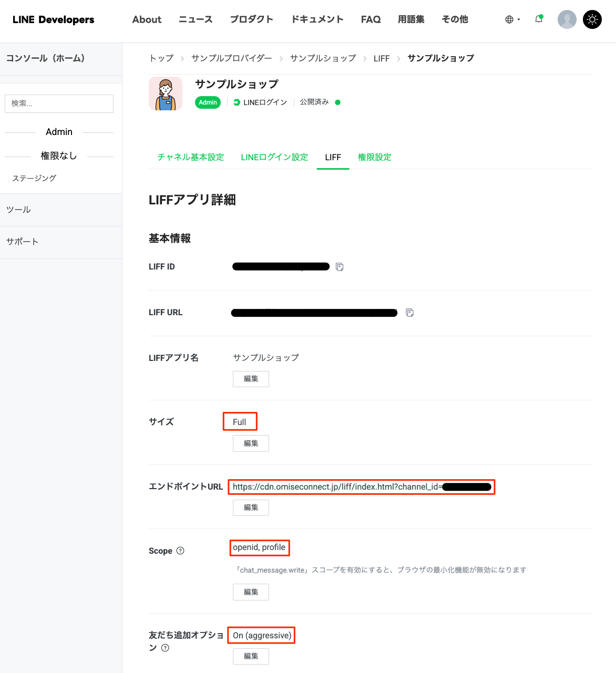616x673 pixels.
Task: Copy the LIFF URL value
Action: point(410,313)
